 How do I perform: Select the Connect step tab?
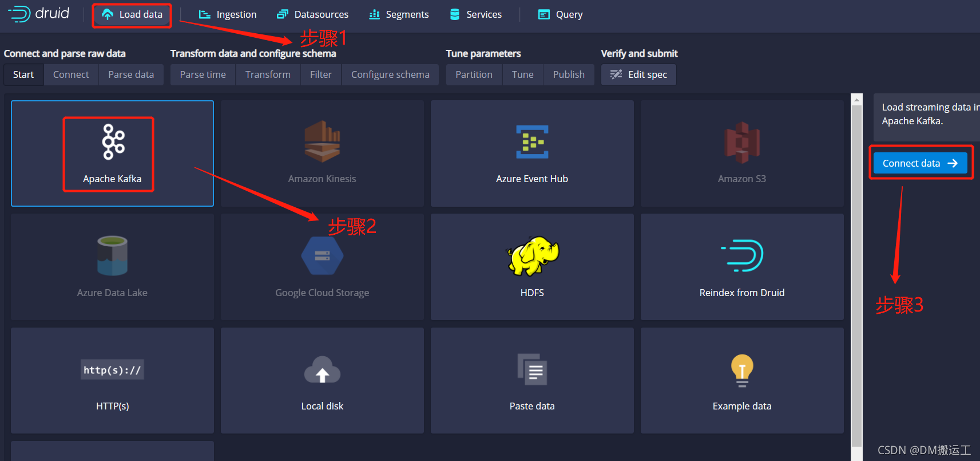tap(71, 74)
